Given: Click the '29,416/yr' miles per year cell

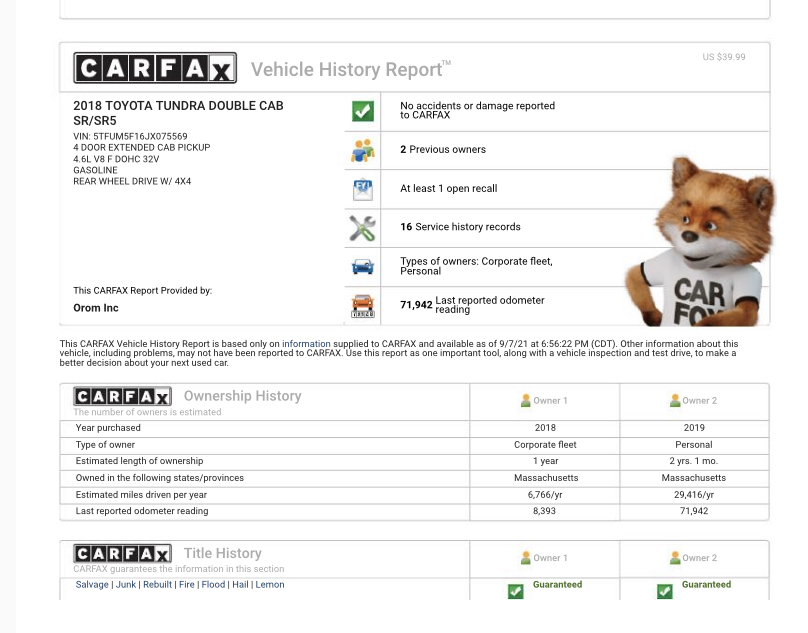Looking at the screenshot, I should [x=694, y=495].
